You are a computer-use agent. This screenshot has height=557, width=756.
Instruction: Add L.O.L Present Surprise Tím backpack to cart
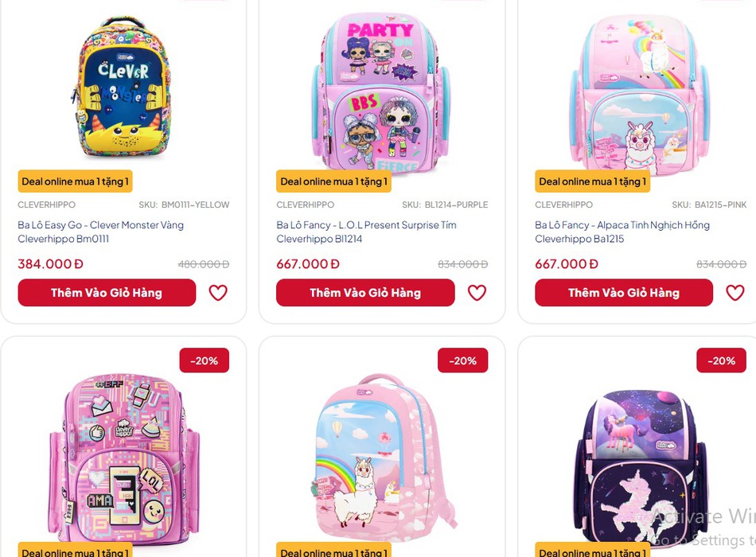(x=365, y=293)
